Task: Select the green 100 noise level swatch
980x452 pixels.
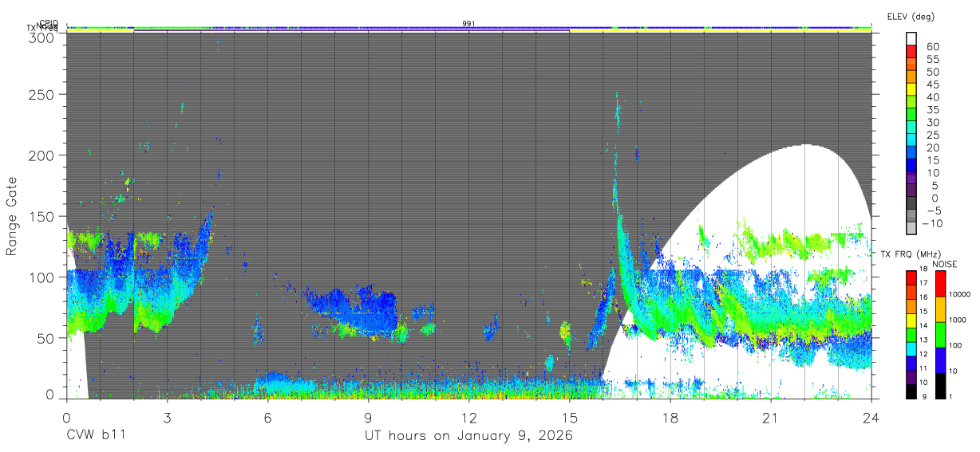Action: point(939,335)
